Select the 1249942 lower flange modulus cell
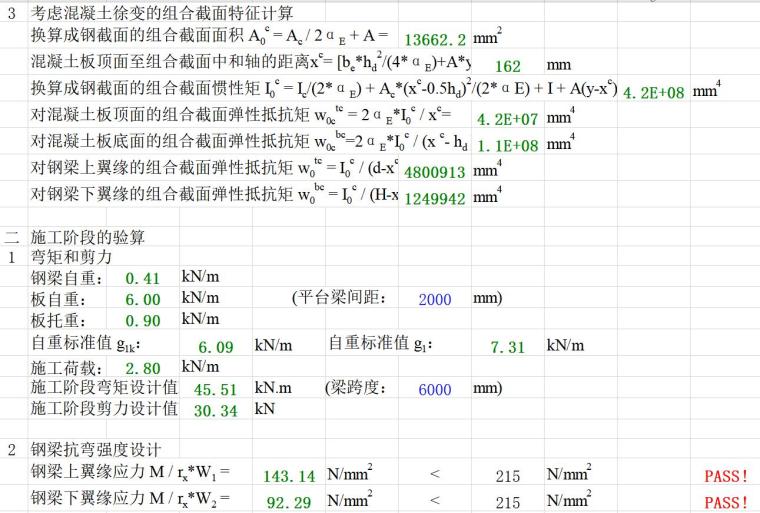The width and height of the screenshot is (760, 513). [x=434, y=198]
